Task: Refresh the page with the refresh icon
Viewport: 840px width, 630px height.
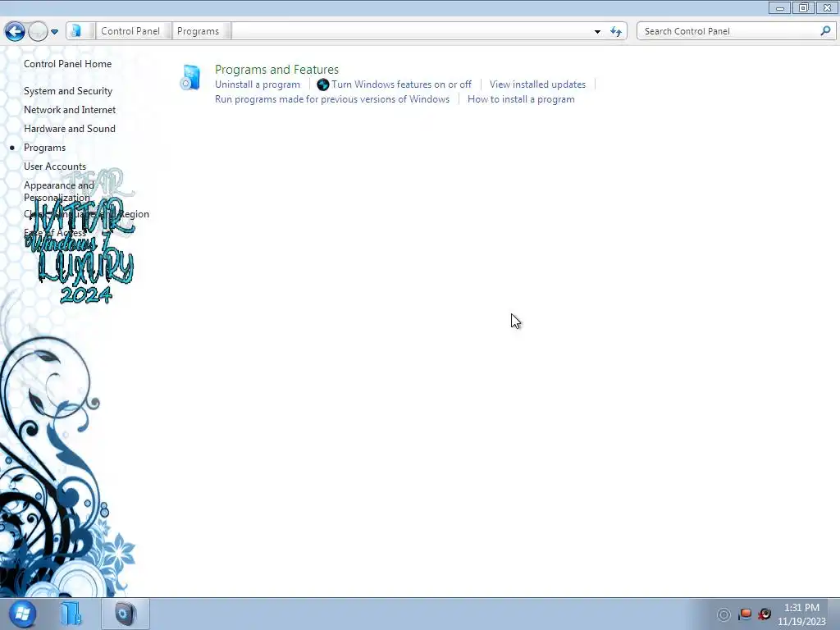Action: pyautogui.click(x=616, y=32)
